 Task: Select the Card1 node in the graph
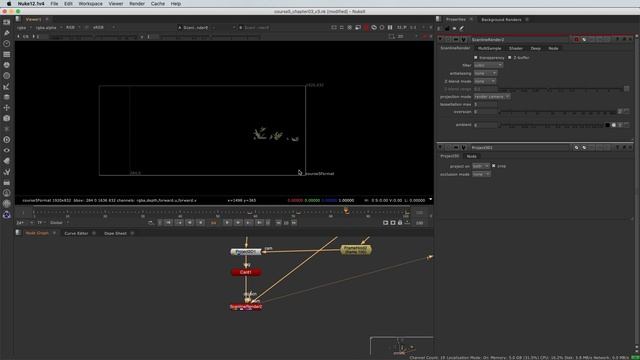(246, 272)
